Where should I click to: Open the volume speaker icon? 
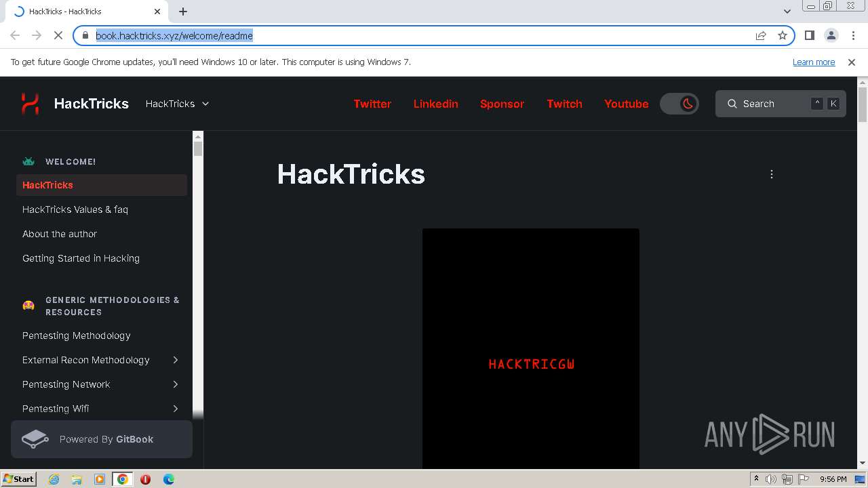point(771,479)
